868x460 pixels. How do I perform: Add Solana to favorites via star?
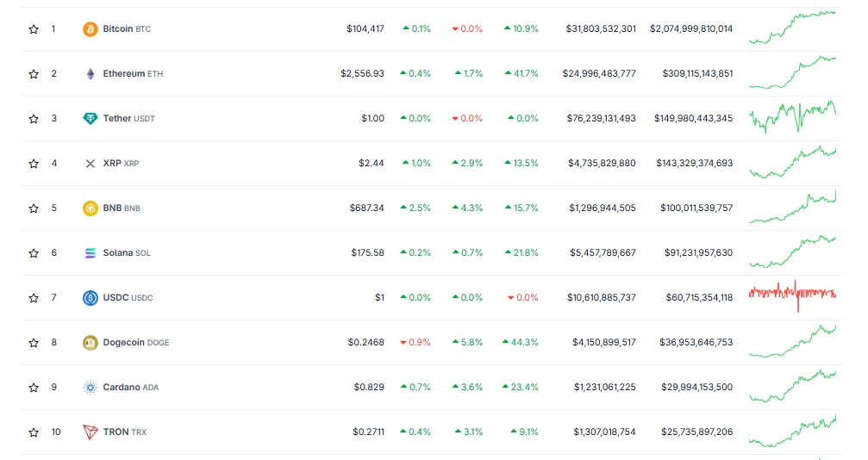click(34, 253)
